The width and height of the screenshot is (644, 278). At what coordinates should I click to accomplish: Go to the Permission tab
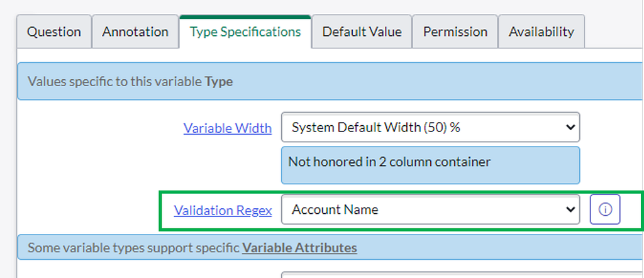point(455,31)
